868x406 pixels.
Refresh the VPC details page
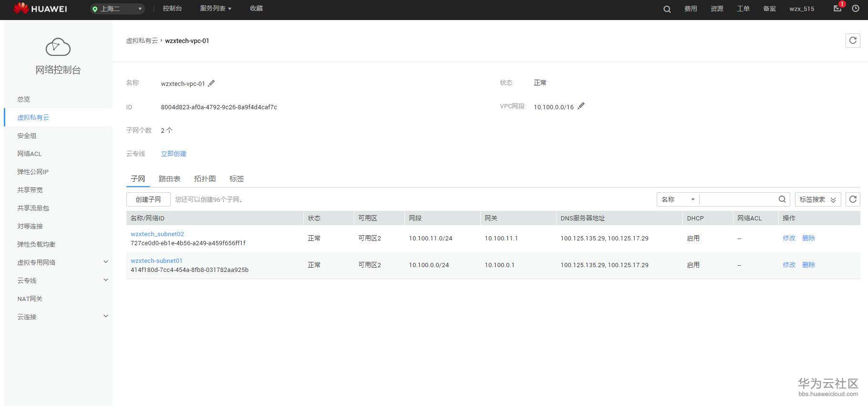[853, 41]
